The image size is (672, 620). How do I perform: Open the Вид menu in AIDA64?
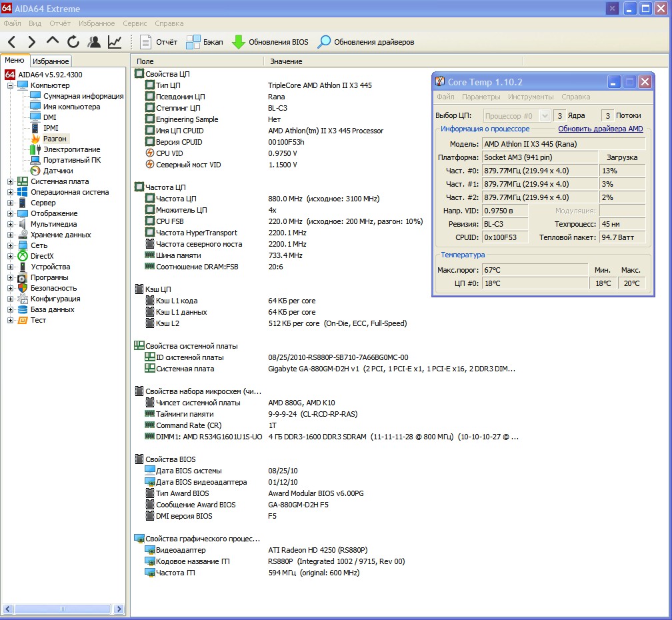(x=35, y=23)
